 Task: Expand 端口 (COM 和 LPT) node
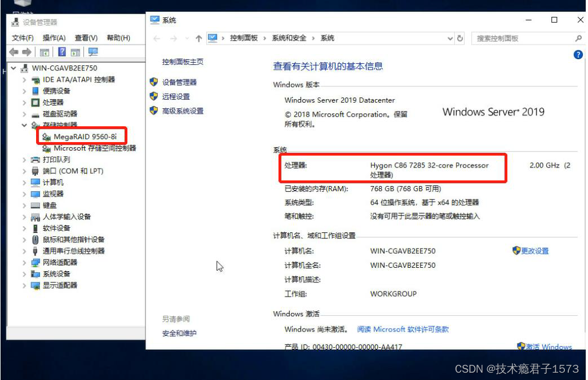(x=24, y=171)
